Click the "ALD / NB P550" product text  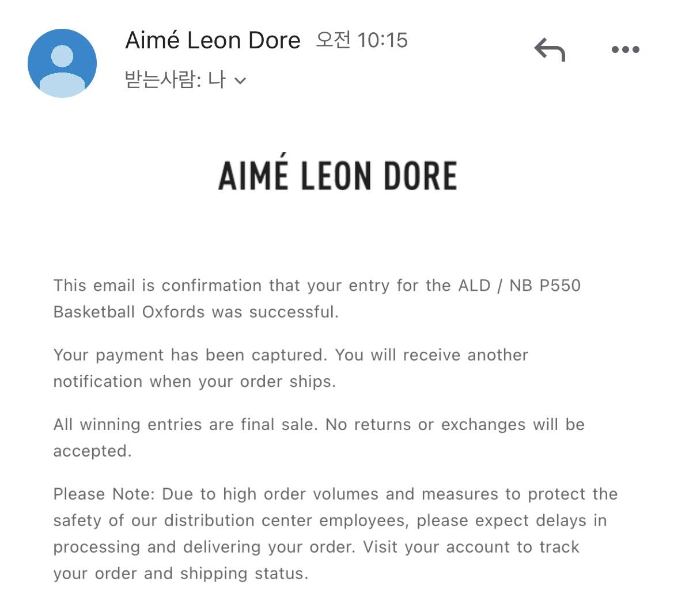click(520, 286)
